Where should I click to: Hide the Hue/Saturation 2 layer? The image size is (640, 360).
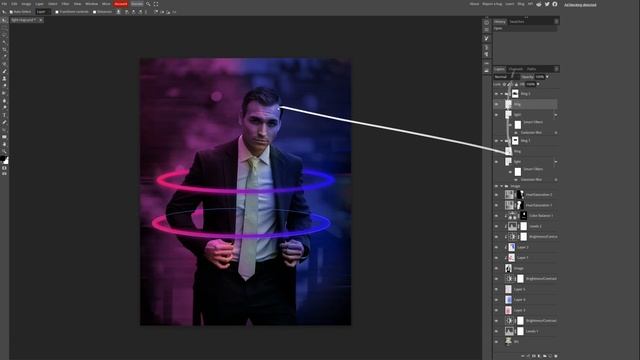click(x=496, y=195)
